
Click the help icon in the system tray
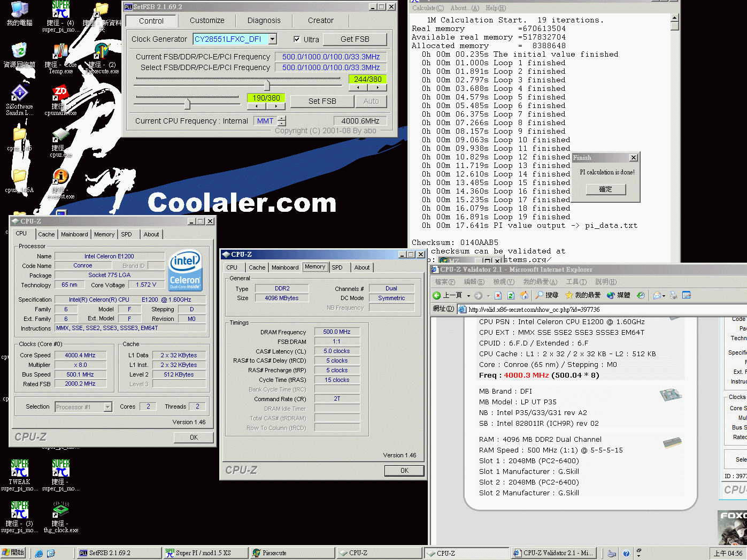pos(626,554)
